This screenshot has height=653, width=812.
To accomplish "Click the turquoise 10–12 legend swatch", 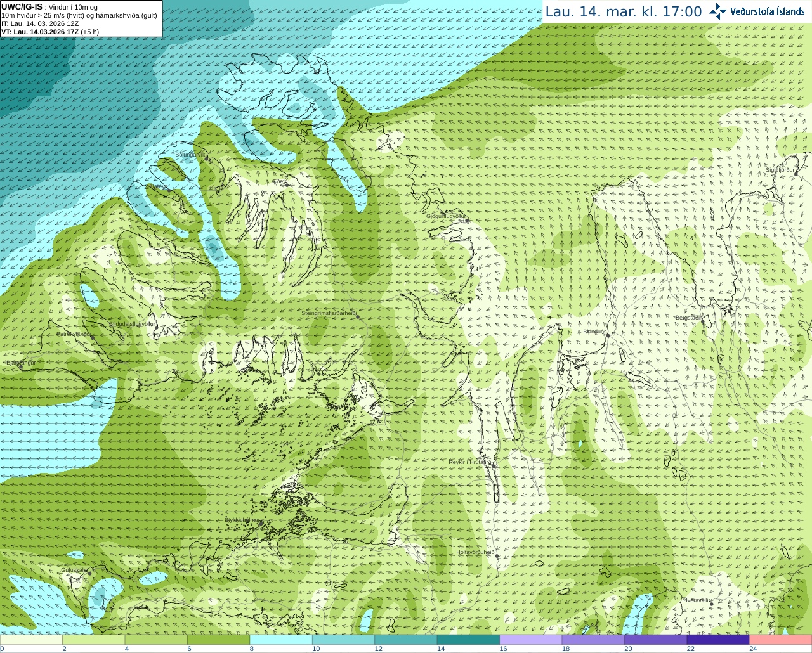I will click(344, 640).
